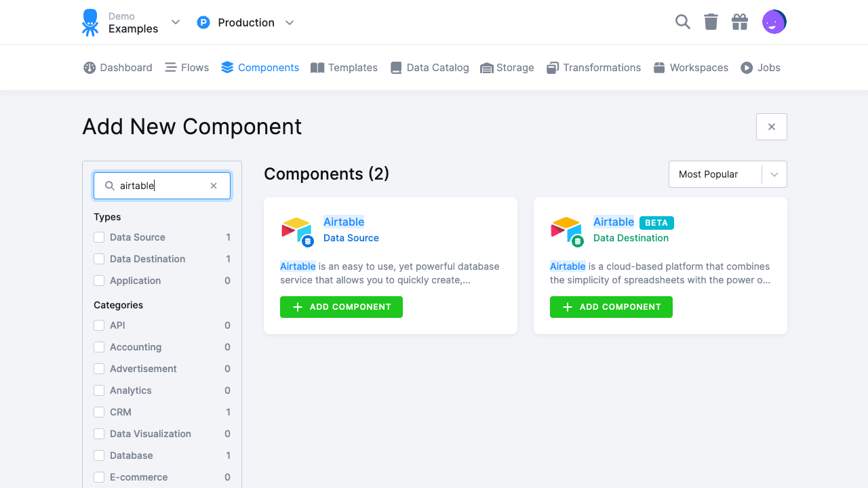Open the trash icon in the header
The image size is (868, 488).
711,22
